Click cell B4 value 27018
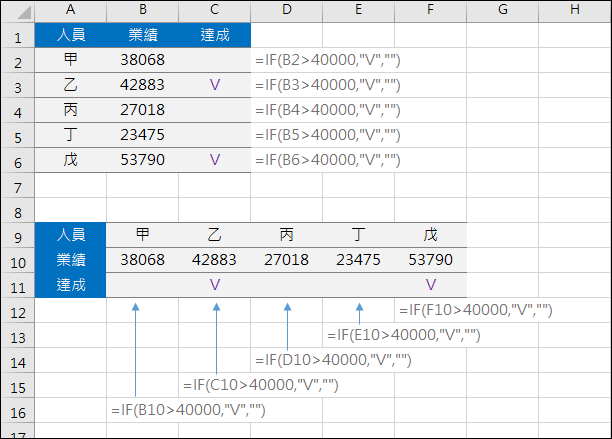 [142, 110]
